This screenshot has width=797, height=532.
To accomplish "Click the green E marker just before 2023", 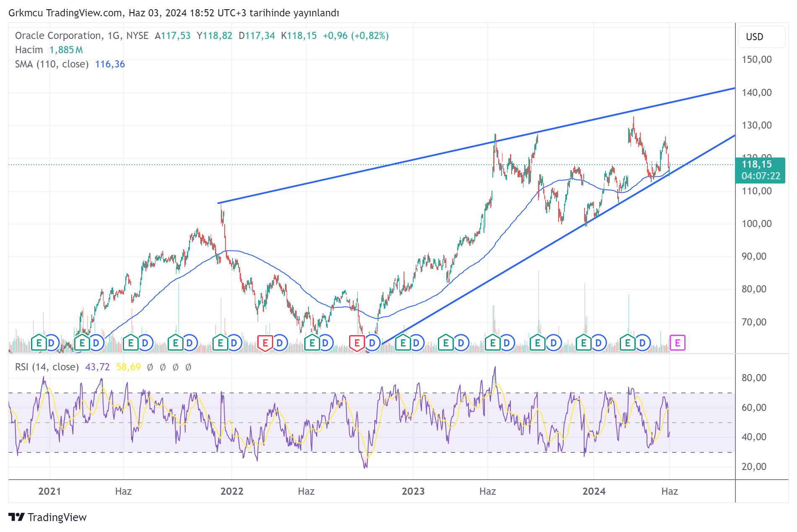I will [403, 343].
